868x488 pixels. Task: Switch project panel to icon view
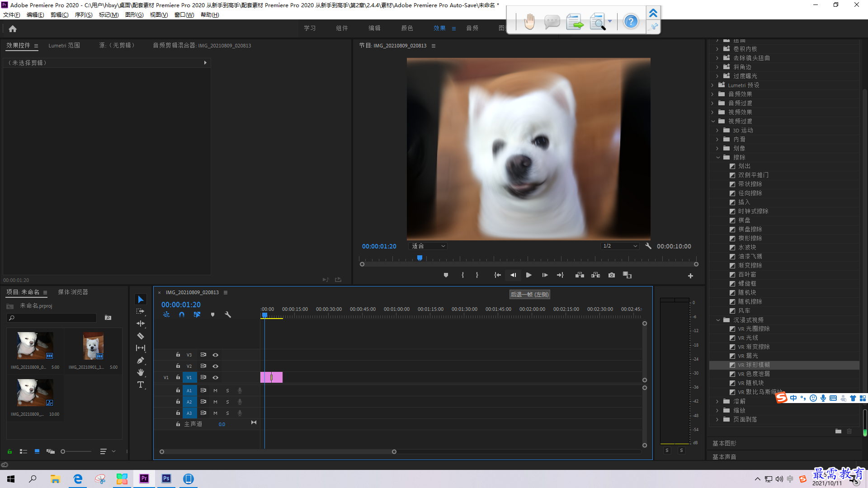pyautogui.click(x=37, y=451)
